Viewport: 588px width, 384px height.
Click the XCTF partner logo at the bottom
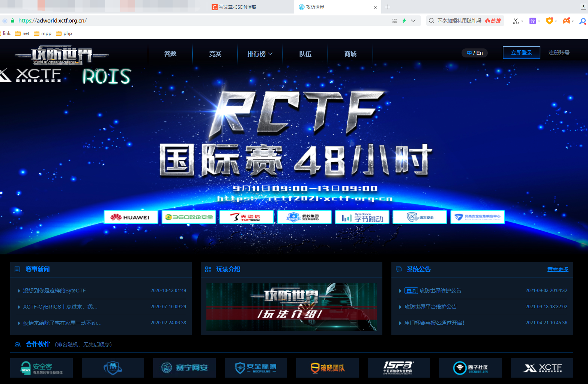point(542,368)
